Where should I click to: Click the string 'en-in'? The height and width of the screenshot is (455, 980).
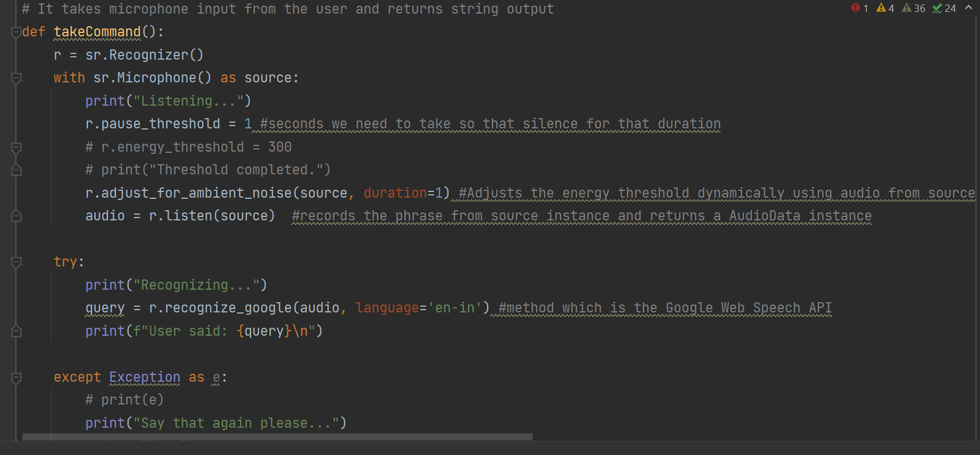455,308
